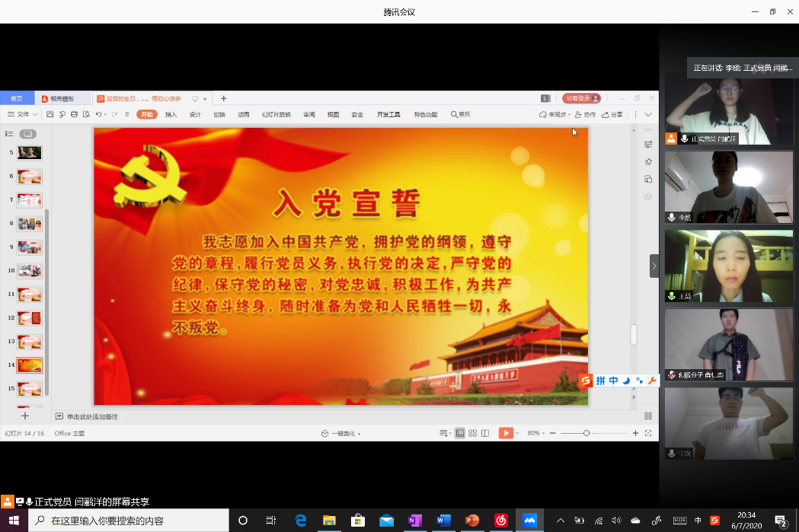Select slide 12 thumbnail
This screenshot has width=799, height=532.
pyautogui.click(x=30, y=318)
